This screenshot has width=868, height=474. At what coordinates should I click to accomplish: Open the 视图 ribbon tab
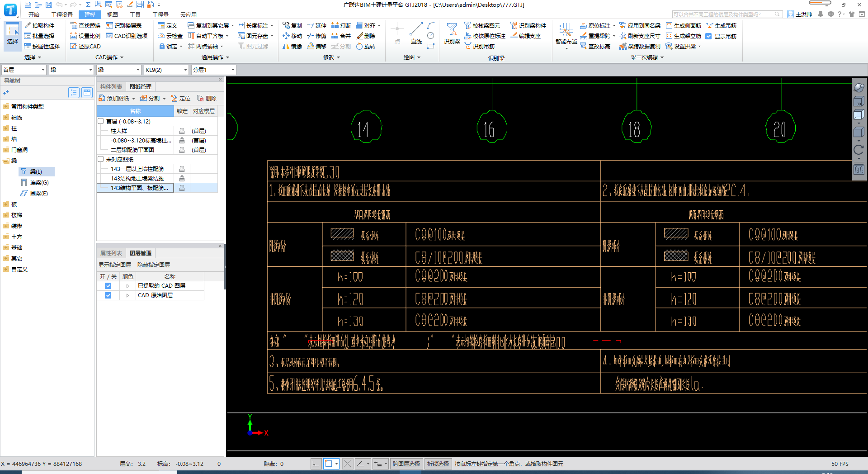pos(113,15)
